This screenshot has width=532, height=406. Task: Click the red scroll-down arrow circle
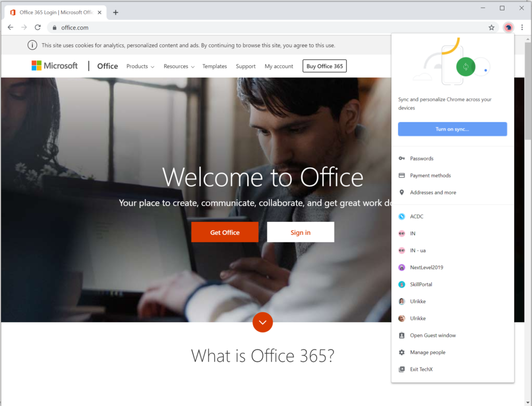pyautogui.click(x=262, y=322)
